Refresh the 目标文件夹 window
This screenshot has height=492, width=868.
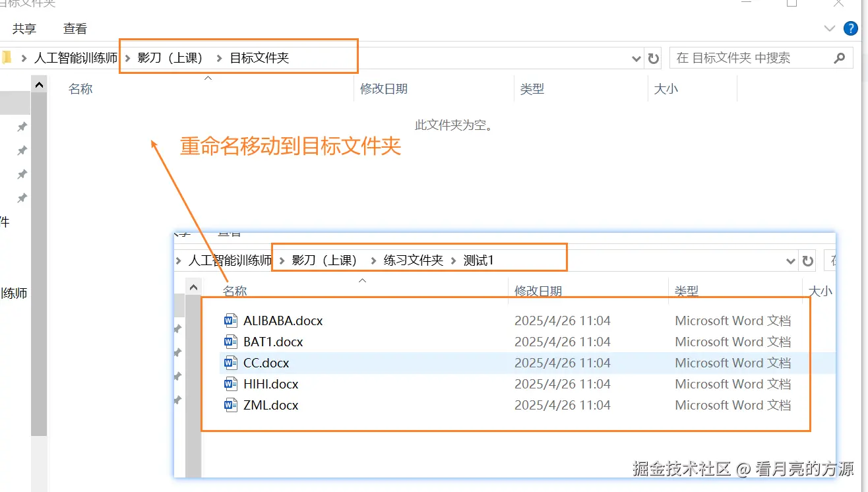tap(654, 59)
